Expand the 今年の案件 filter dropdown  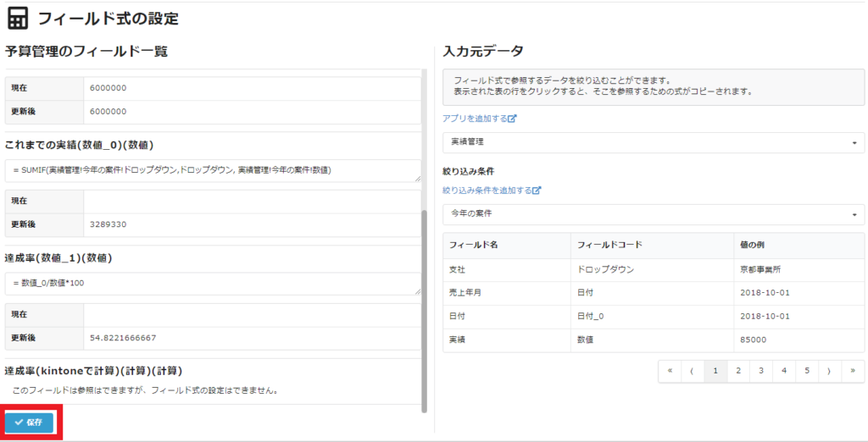[x=654, y=214]
